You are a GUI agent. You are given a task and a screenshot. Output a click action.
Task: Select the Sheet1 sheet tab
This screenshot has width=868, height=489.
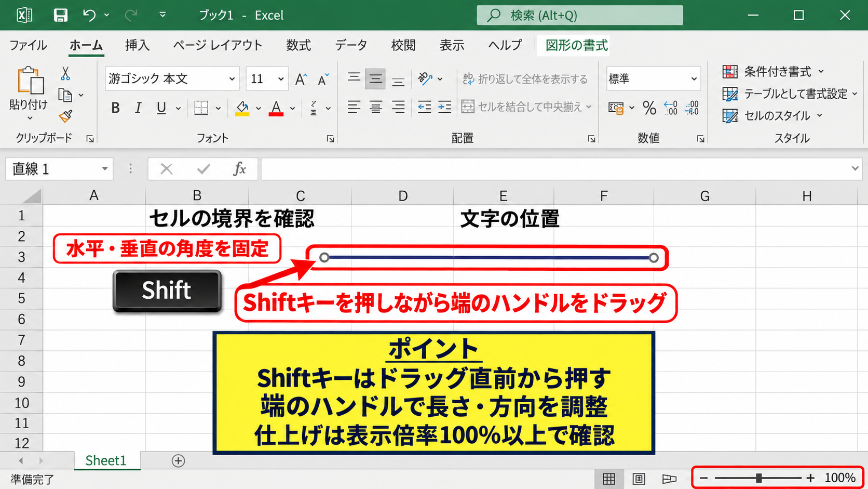[106, 461]
